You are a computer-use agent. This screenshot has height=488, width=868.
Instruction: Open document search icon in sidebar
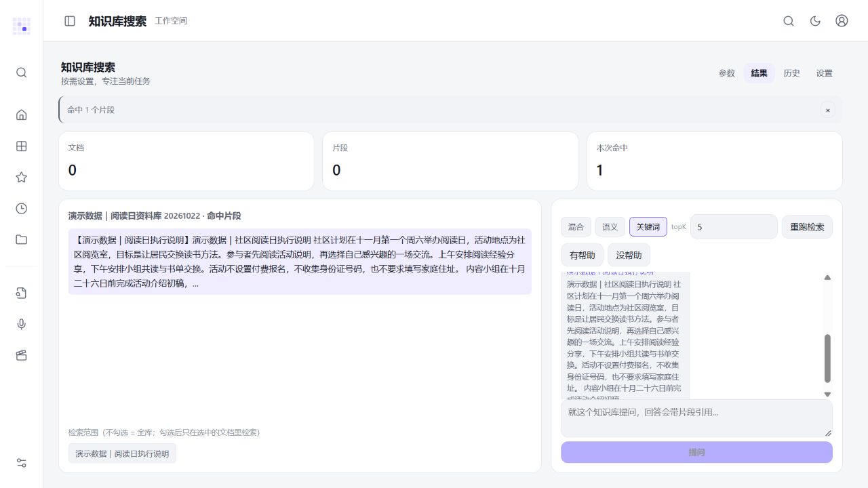[x=21, y=293]
